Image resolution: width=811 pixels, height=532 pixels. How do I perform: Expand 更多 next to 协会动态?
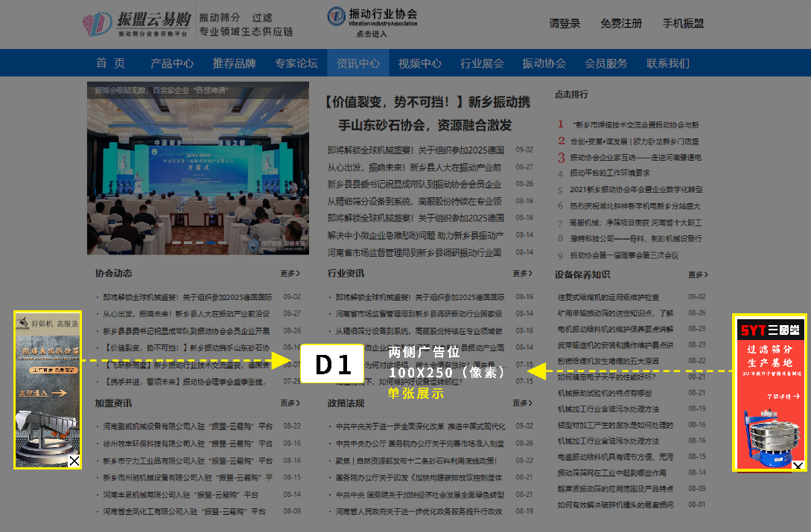pyautogui.click(x=290, y=274)
